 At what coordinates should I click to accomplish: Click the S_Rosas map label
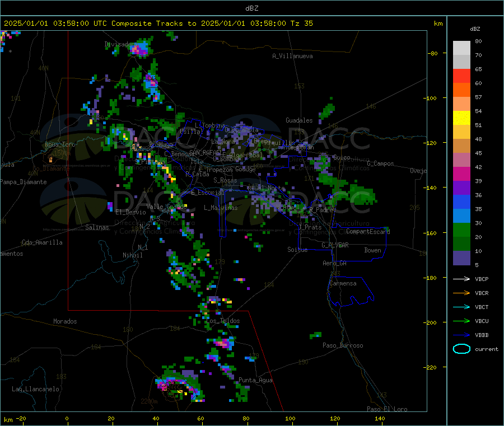(x=225, y=181)
